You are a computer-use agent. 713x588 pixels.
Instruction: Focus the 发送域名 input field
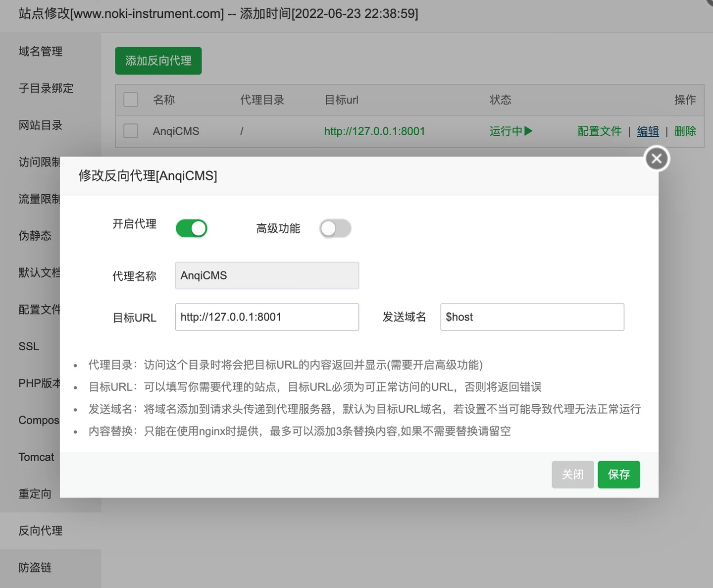[x=532, y=317]
